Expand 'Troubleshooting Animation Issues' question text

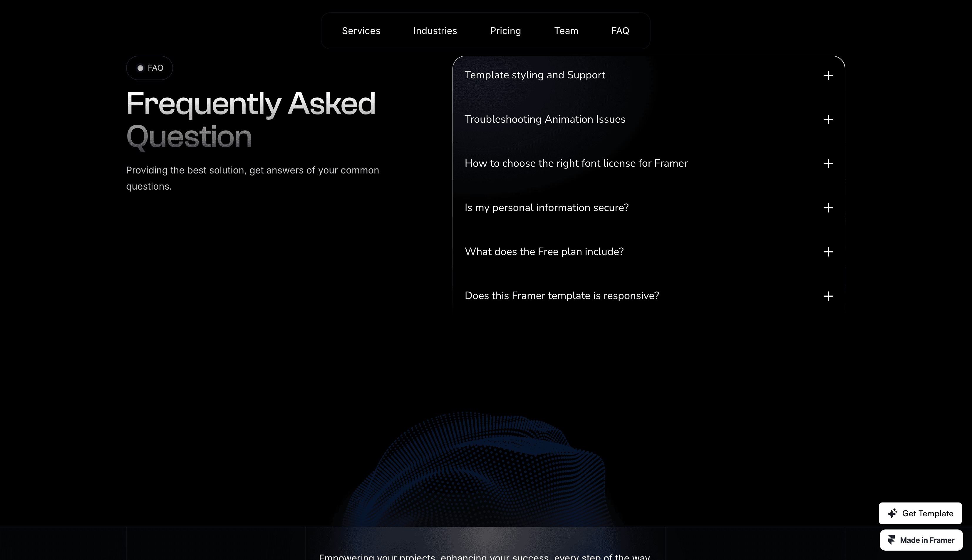[545, 119]
